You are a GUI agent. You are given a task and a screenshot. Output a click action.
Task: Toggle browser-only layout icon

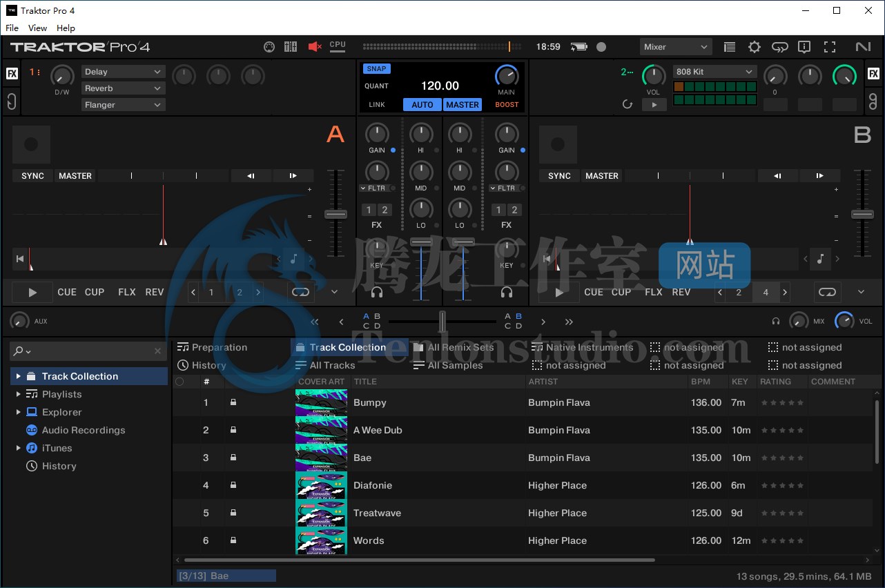tap(730, 47)
